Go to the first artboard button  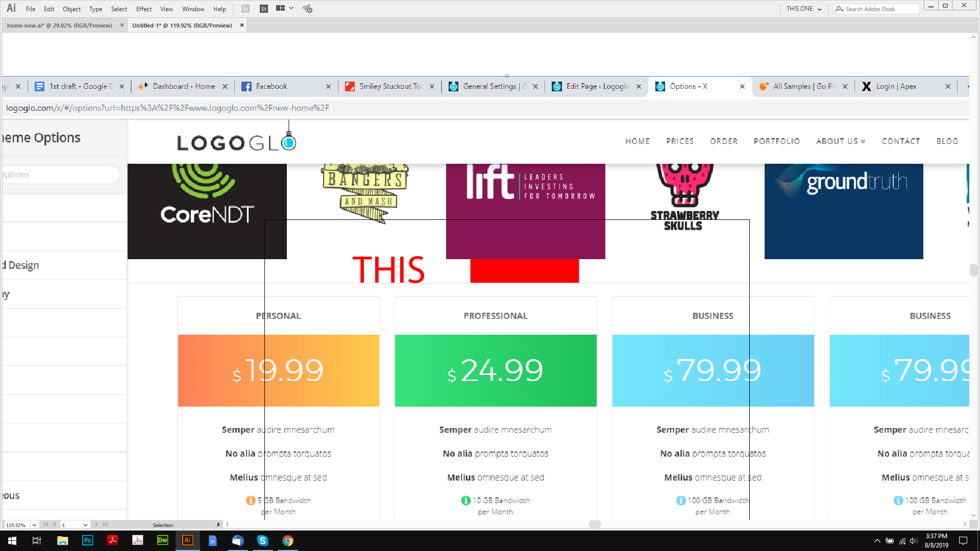pos(46,524)
